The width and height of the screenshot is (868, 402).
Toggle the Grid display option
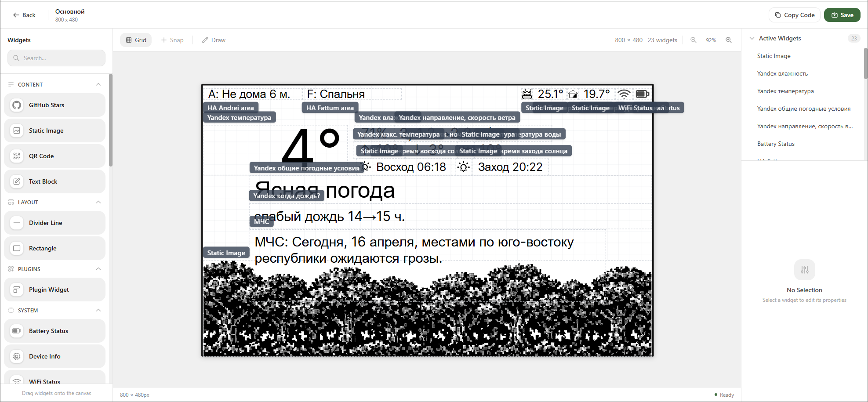coord(136,40)
